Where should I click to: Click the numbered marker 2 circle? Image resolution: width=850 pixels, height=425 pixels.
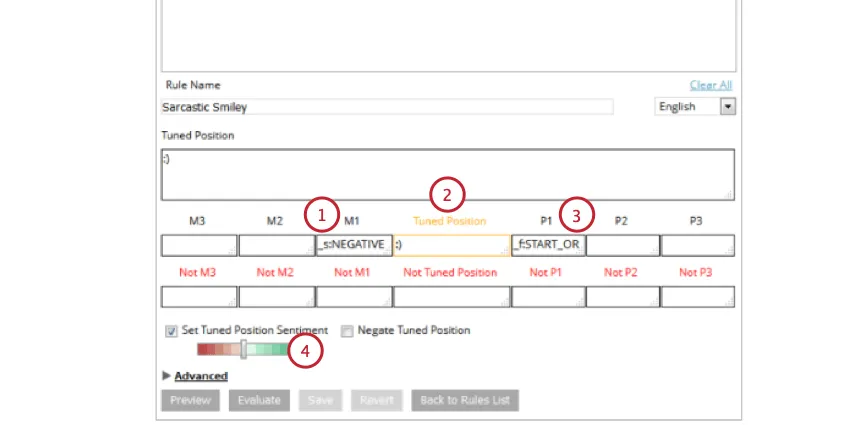click(x=447, y=195)
